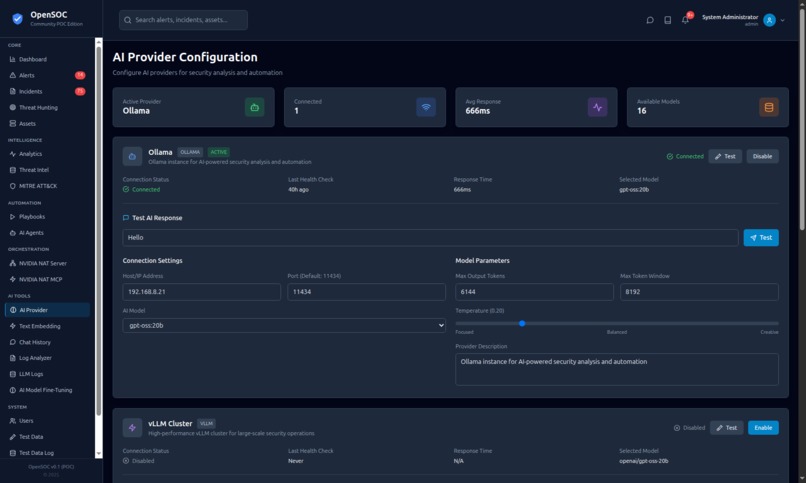
Task: Open Assets page
Action: 47,123
